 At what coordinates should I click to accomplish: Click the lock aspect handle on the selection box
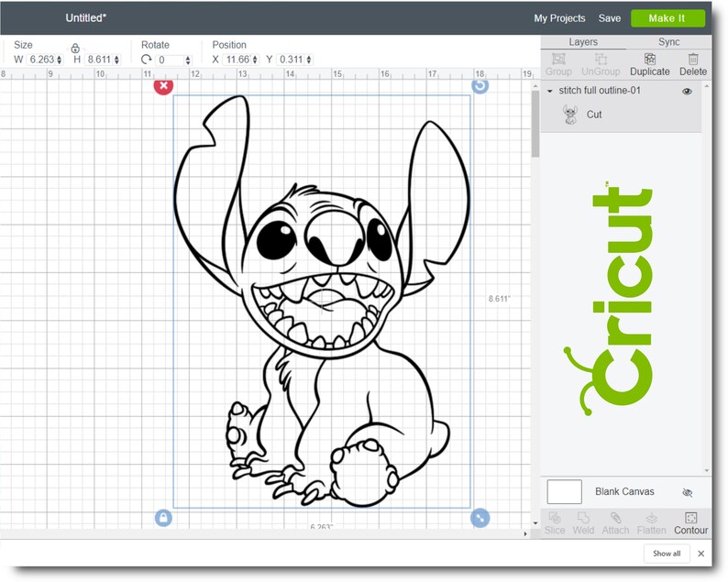(163, 518)
